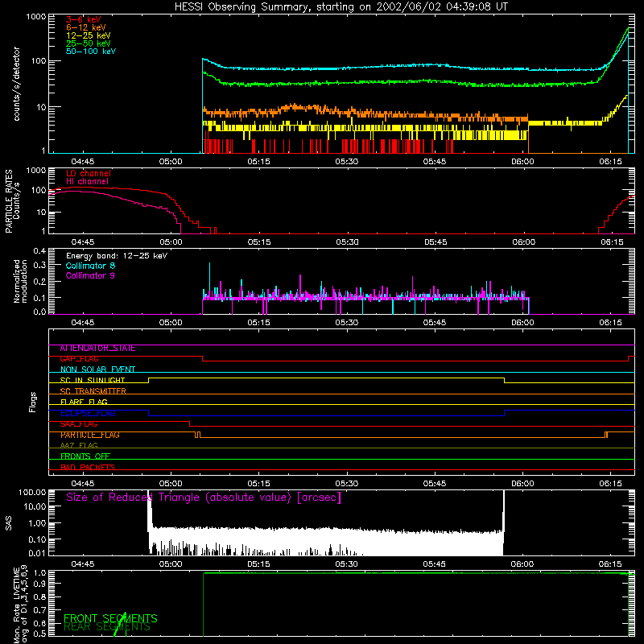Click the BAD_PACKETS flag label
The height and width of the screenshot is (644, 644).
88,468
